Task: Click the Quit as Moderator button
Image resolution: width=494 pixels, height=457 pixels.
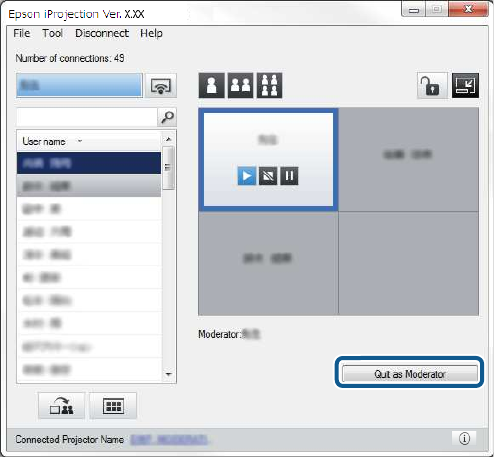Action: pyautogui.click(x=410, y=374)
